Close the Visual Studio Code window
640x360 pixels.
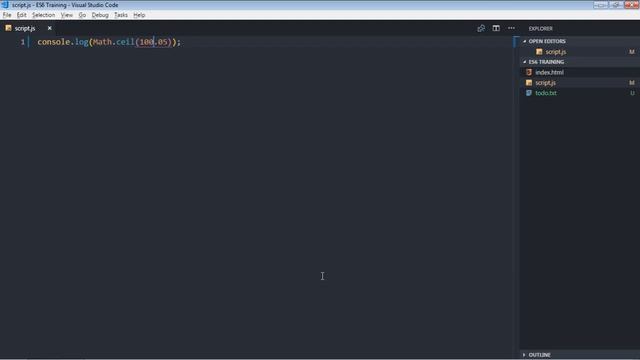(x=632, y=4)
